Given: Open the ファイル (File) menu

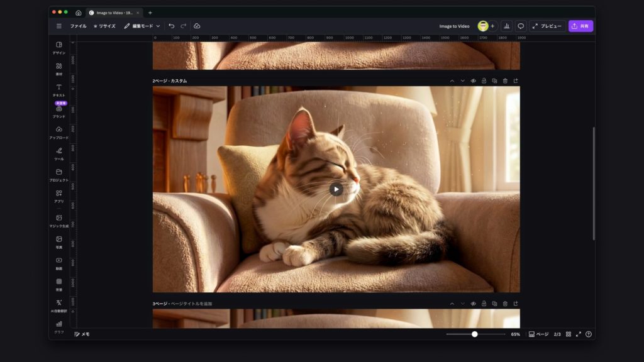Looking at the screenshot, I should click(x=78, y=26).
